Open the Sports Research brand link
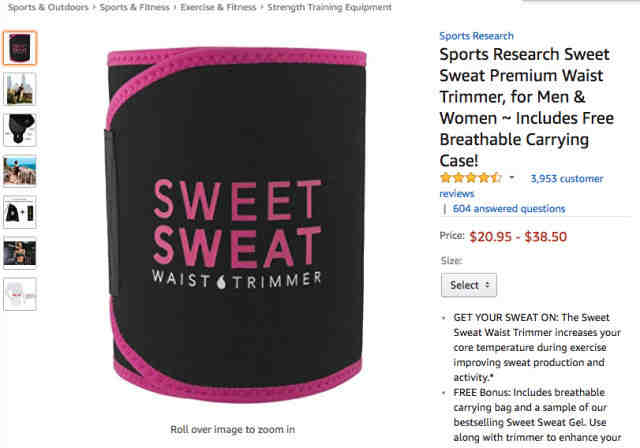640x448 pixels. coord(476,36)
